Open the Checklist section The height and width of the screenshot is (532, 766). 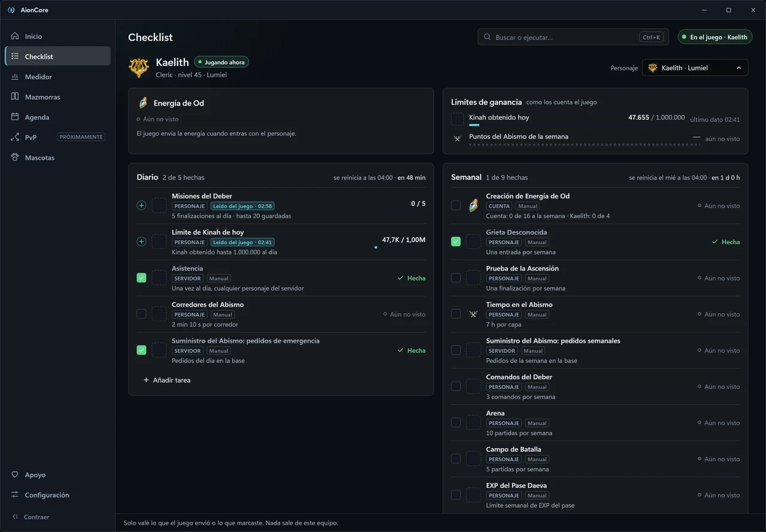coord(57,56)
